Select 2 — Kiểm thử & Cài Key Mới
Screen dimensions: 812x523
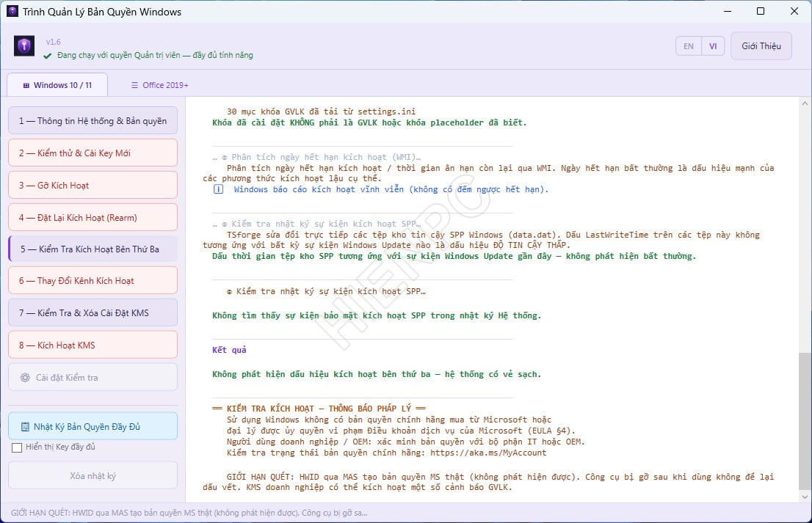(93, 153)
